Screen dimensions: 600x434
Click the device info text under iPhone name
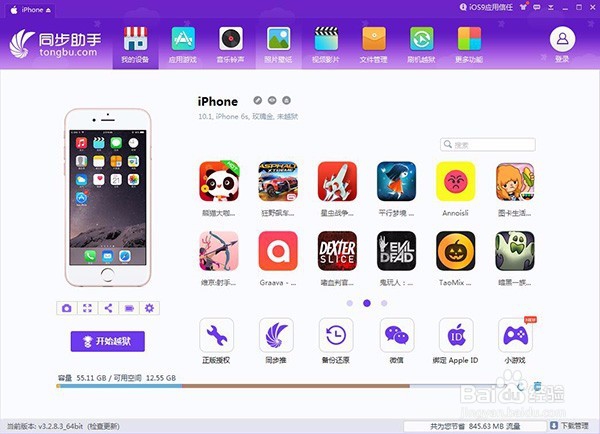click(248, 116)
